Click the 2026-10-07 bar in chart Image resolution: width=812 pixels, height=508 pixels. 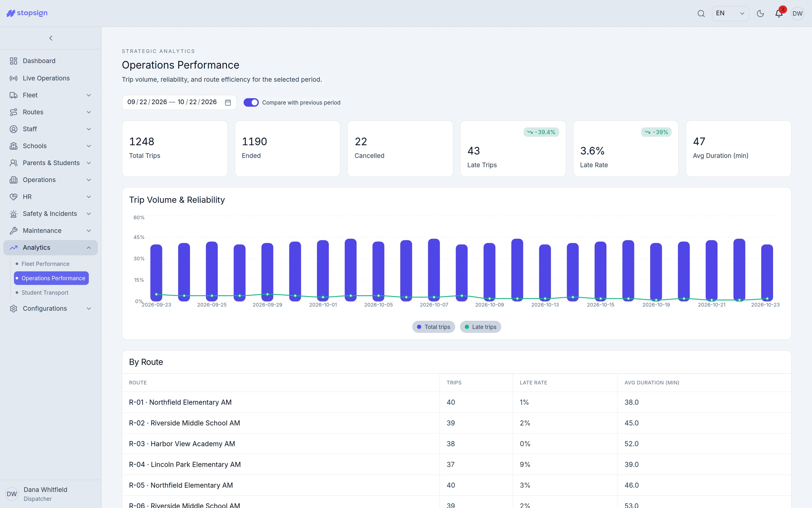[434, 270]
